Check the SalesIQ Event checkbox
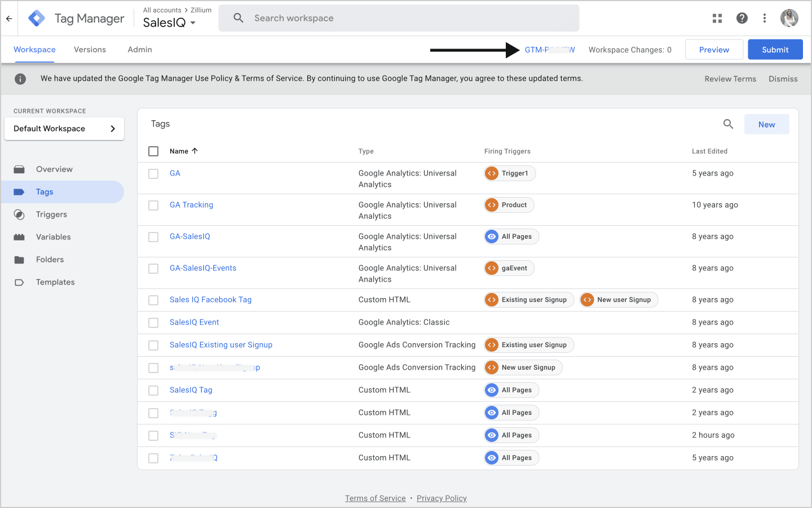812x508 pixels. point(153,323)
